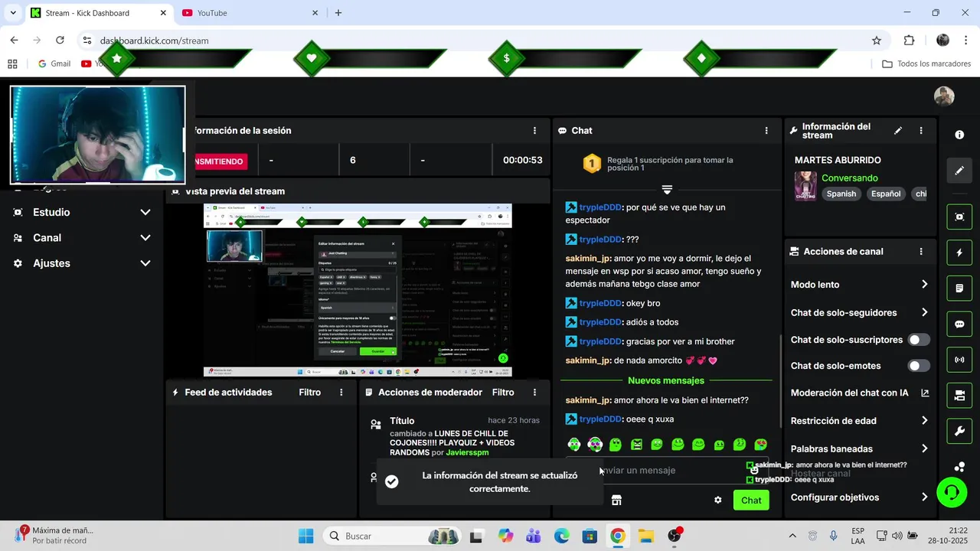Edit stream info via panel pencil icon
980x551 pixels.
click(x=898, y=131)
